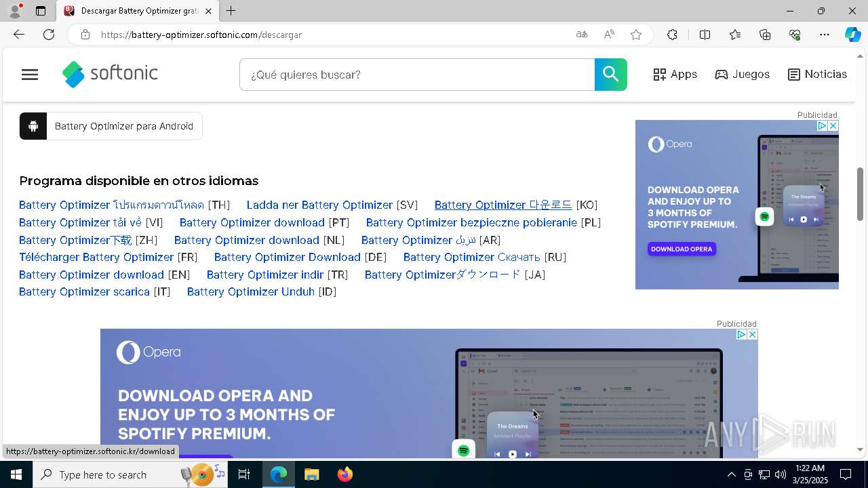Open File Explorer from the taskbar

click(x=311, y=474)
